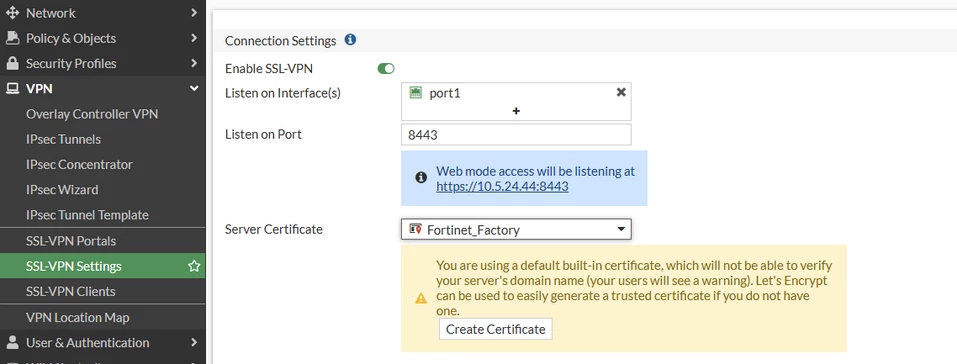
Task: Open the Server Certificate dropdown
Action: 516,230
